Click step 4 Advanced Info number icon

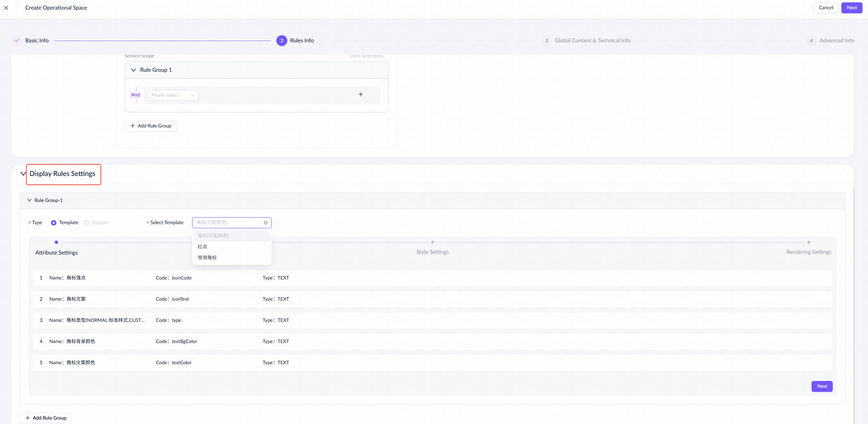[811, 41]
